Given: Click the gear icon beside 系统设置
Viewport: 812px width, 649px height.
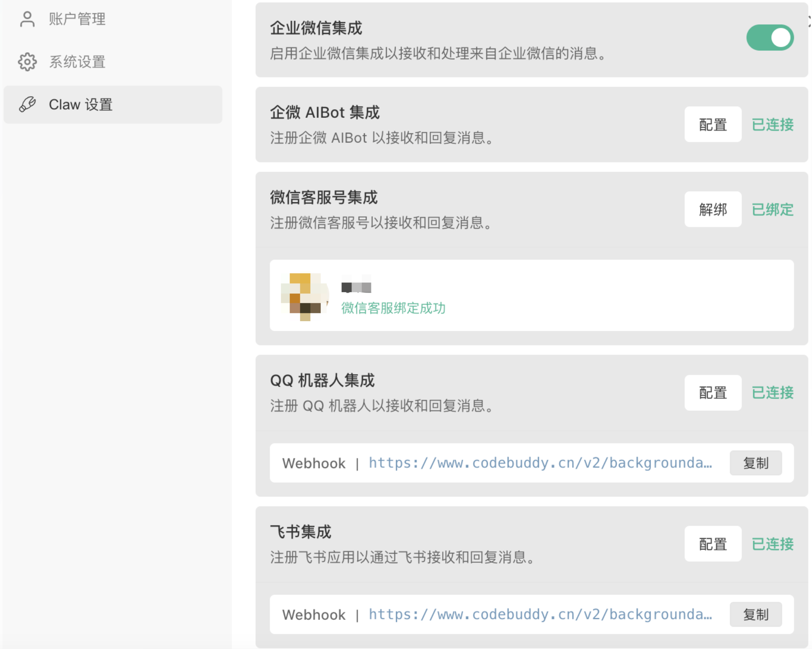Looking at the screenshot, I should tap(27, 62).
